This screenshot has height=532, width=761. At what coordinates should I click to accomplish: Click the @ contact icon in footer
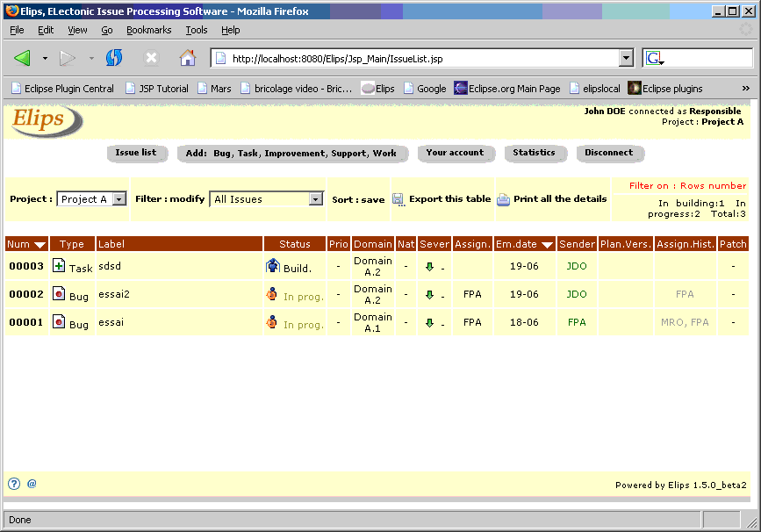(x=32, y=484)
